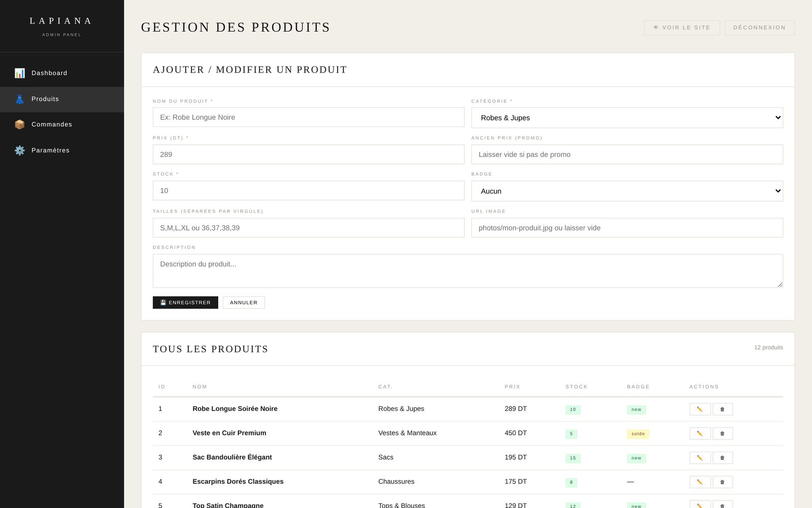This screenshot has height=508, width=812.
Task: Select the Produits menu item
Action: point(62,99)
